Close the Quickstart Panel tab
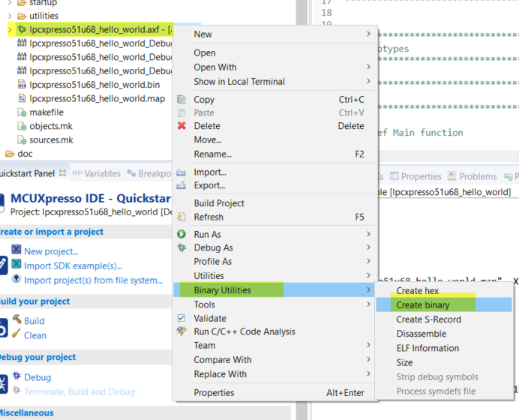This screenshot has height=420, width=519. 63,173
